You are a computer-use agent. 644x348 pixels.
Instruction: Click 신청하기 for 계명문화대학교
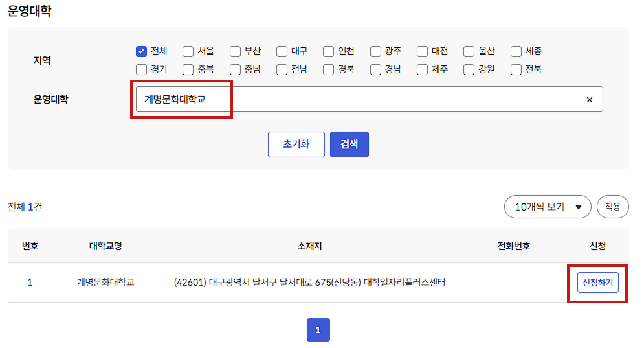coord(597,283)
